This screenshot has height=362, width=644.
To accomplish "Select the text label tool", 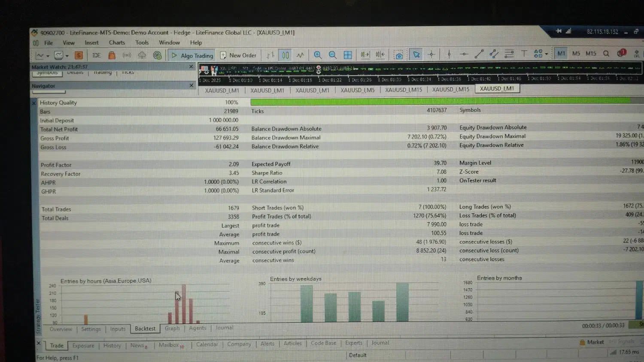I will coord(524,54).
